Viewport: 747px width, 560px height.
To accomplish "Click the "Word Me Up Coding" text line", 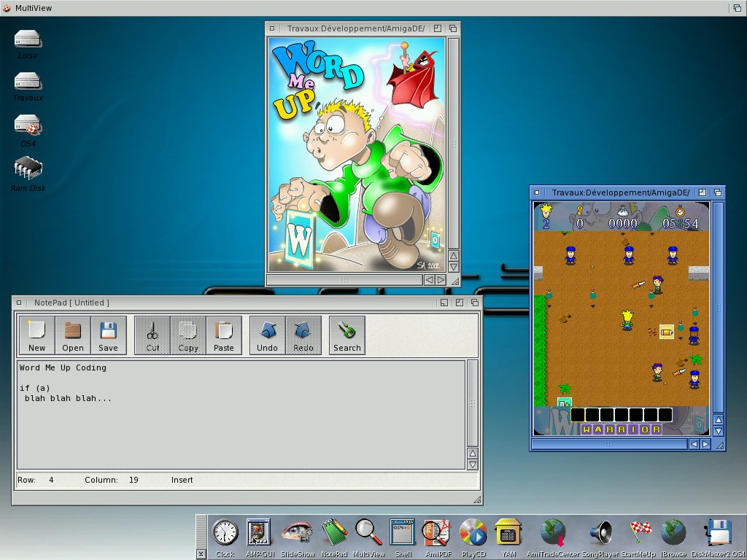I will [63, 367].
